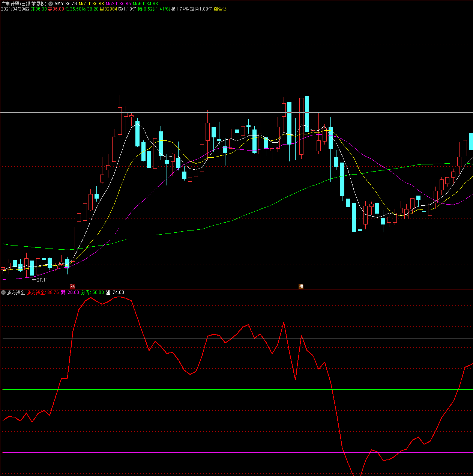Click the 分界: 50.00 threshold label

pos(92,292)
